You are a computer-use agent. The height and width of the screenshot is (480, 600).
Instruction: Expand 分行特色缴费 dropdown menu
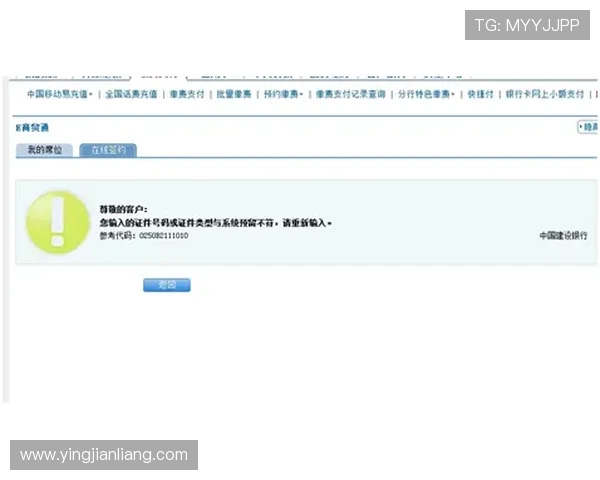click(426, 94)
